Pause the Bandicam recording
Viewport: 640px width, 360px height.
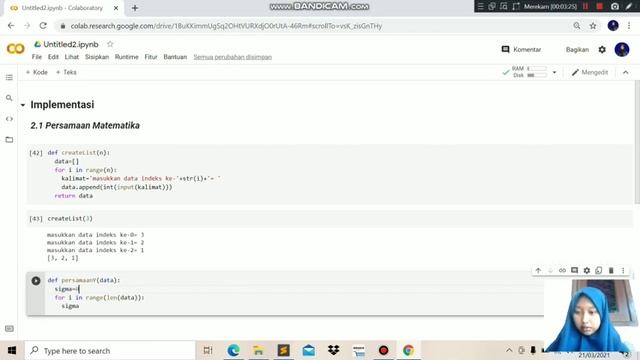[585, 6]
